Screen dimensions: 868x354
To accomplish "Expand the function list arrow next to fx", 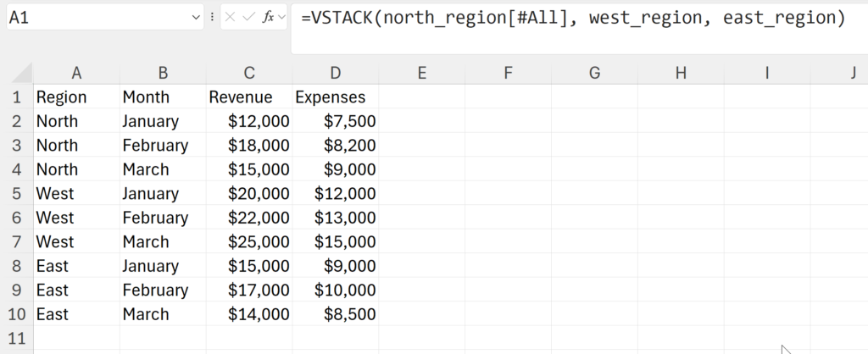I will pos(281,18).
